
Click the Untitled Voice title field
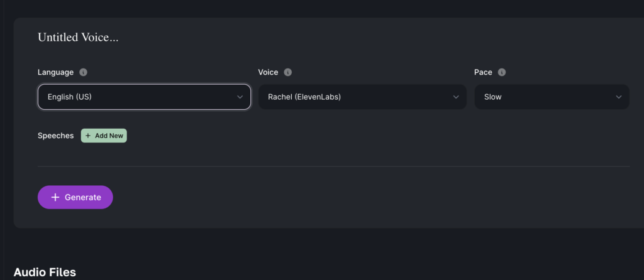[x=79, y=38]
